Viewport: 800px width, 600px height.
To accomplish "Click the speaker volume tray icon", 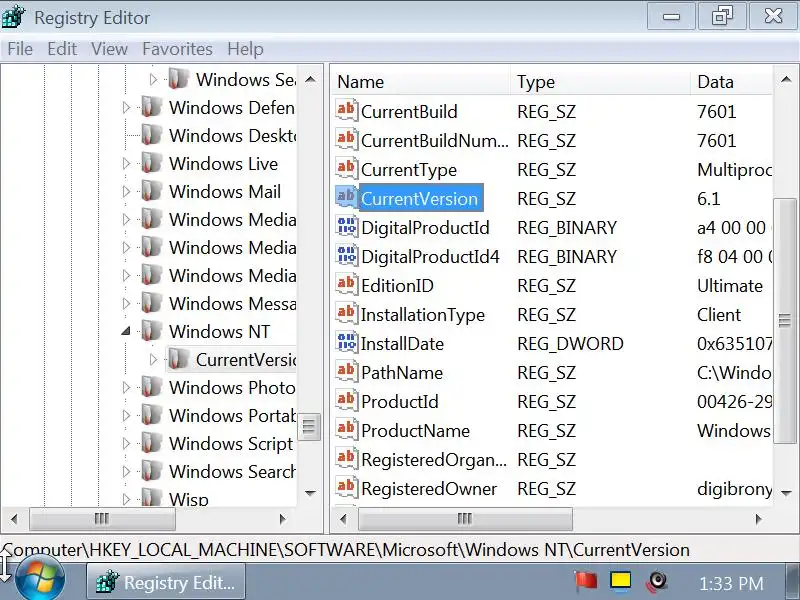I will (657, 582).
